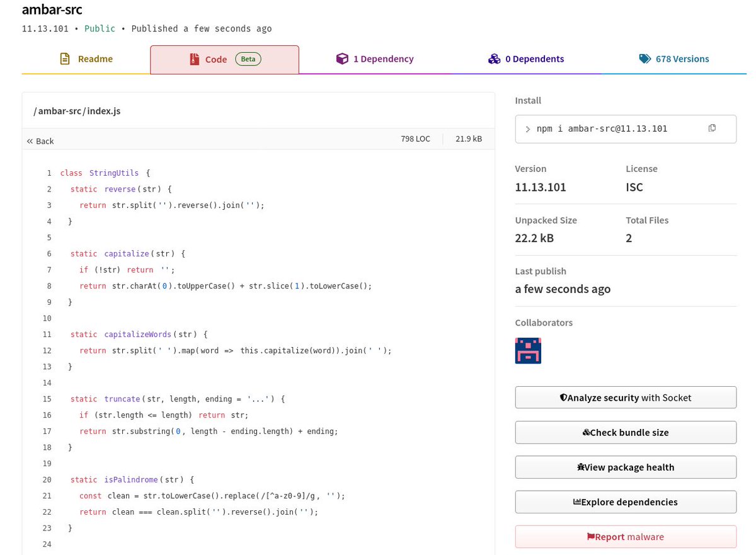Image resolution: width=756 pixels, height=555 pixels.
Task: Click code line 16 if str.length <= length
Action: click(164, 415)
